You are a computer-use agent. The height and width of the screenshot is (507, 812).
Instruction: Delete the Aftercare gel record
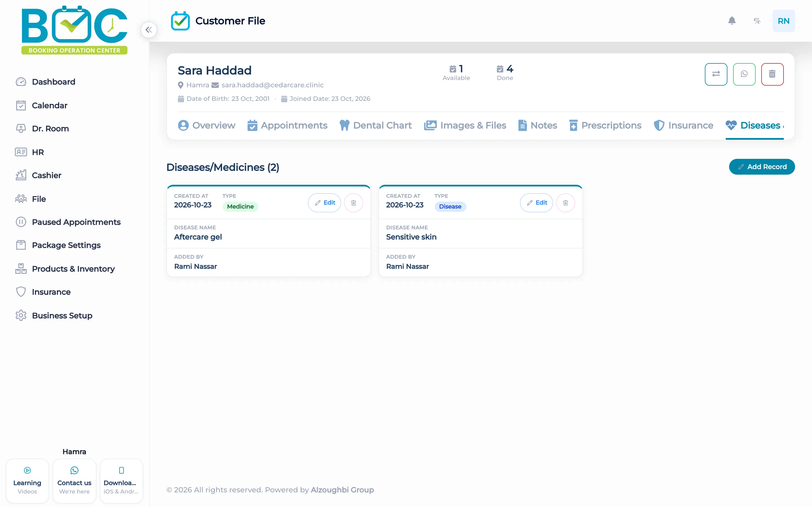click(x=353, y=203)
